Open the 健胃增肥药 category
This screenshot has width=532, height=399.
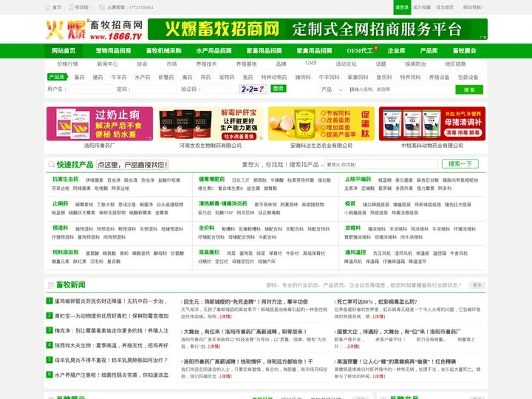coord(212,179)
